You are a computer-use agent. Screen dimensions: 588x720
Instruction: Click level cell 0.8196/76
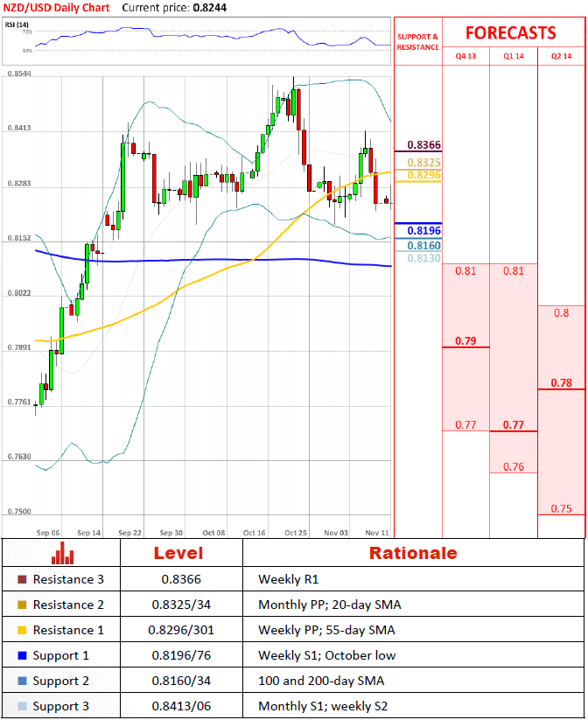(x=181, y=655)
